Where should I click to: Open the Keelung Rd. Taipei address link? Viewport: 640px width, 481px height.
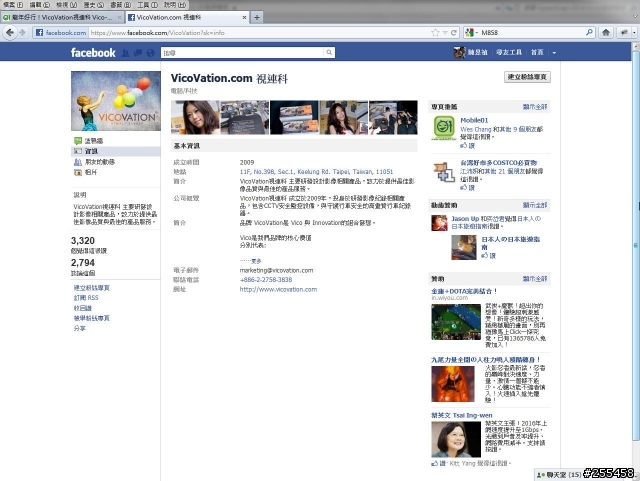[316, 171]
